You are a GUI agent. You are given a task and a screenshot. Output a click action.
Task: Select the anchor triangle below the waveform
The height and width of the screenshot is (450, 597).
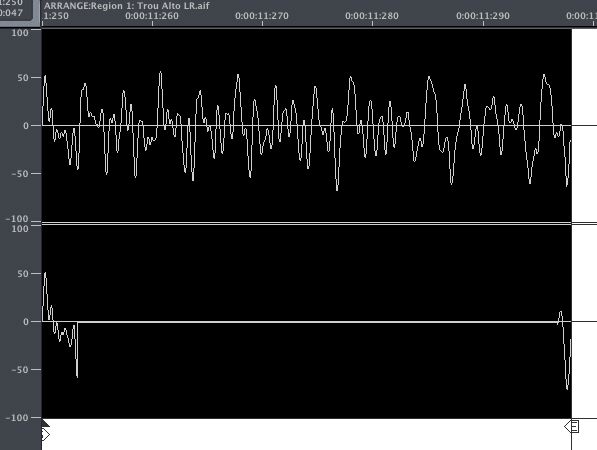[45, 423]
